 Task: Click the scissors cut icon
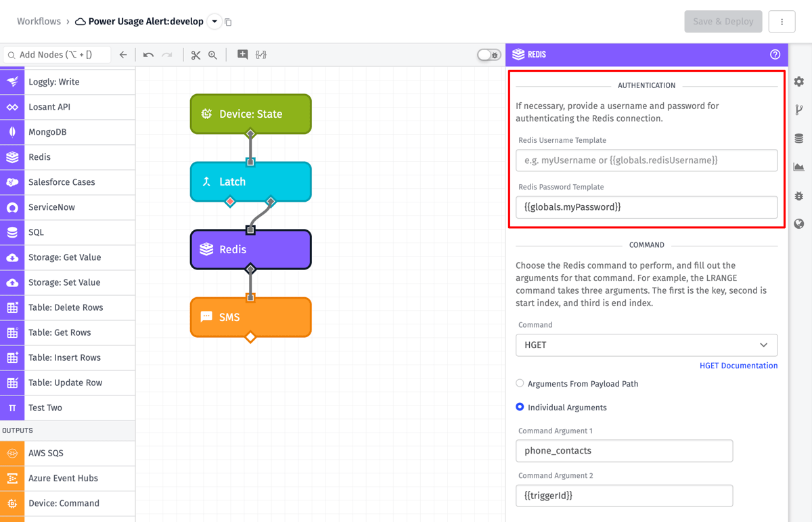[196, 55]
